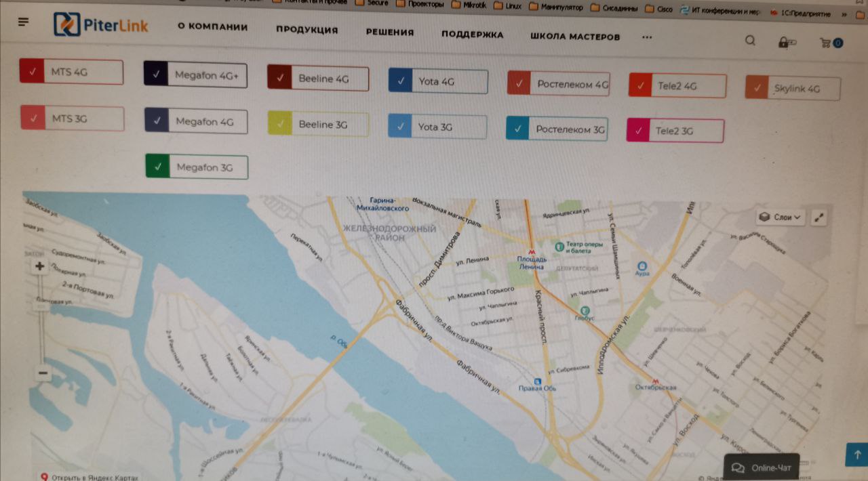The image size is (868, 481).
Task: Click Открыть в Яндекс Картах link
Action: coord(90,477)
